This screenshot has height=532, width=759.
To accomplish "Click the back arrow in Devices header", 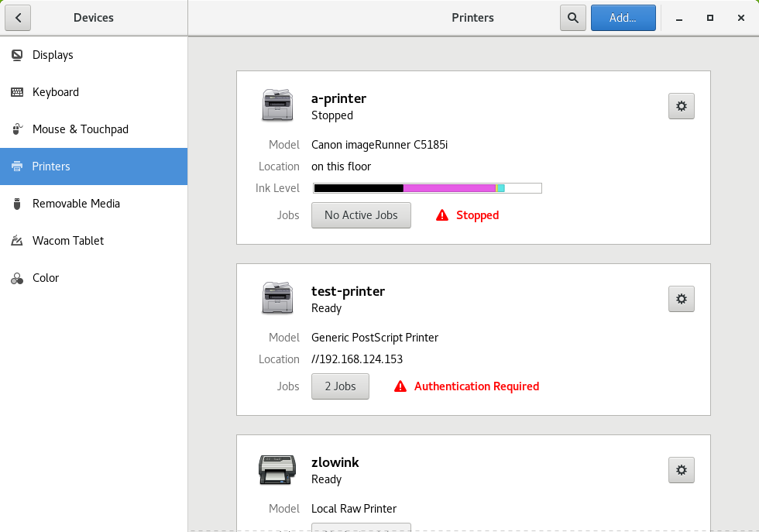I will pos(18,18).
